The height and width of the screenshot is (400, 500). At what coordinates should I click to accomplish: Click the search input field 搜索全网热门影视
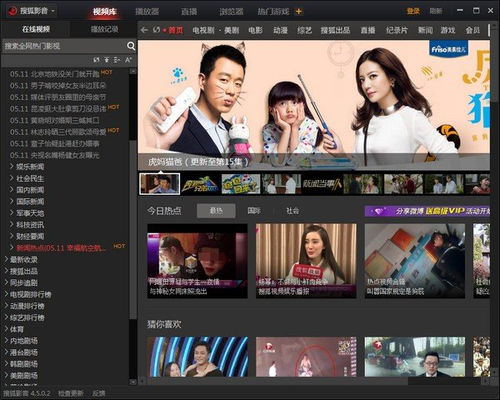[x=63, y=46]
